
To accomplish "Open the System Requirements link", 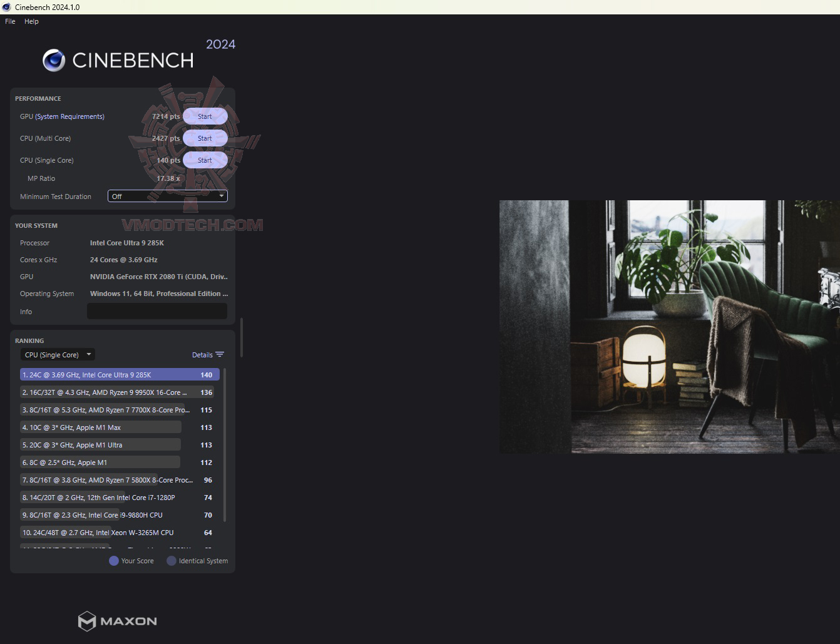I will coord(70,116).
